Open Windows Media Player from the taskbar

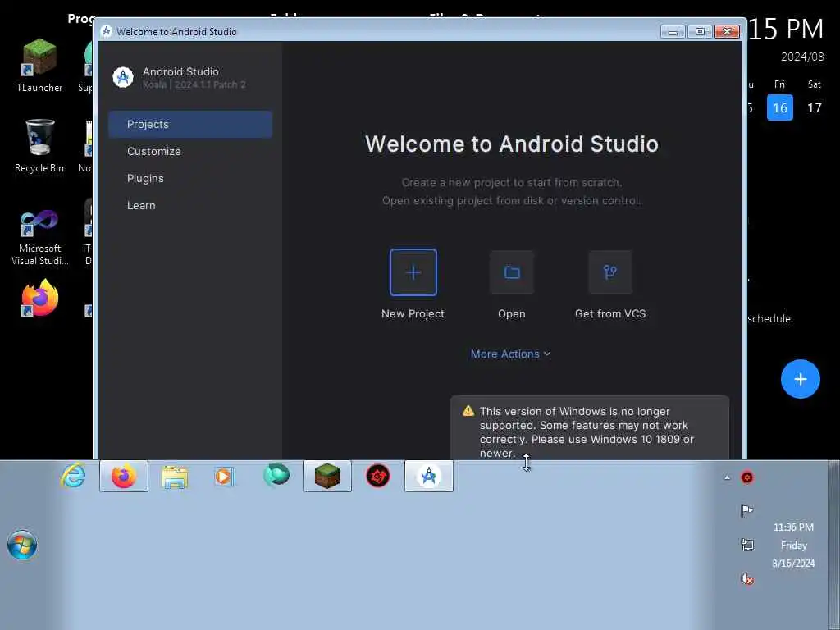pos(225,476)
